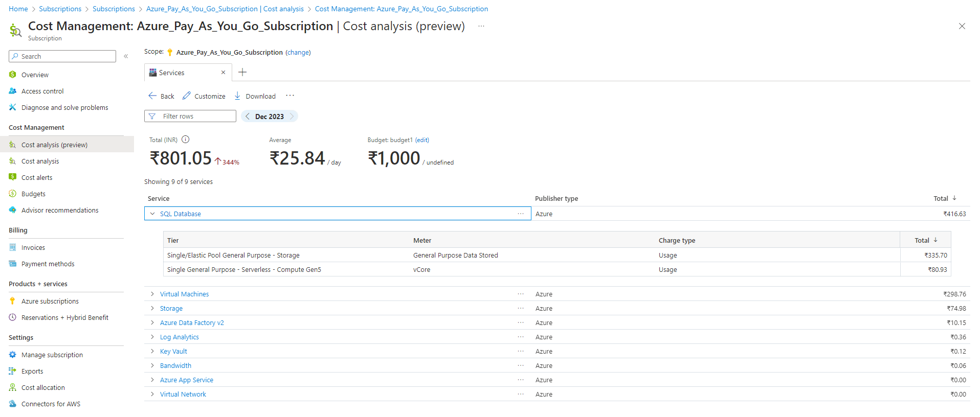Open ellipsis menu beside page title
The image size is (980, 417).
(481, 26)
